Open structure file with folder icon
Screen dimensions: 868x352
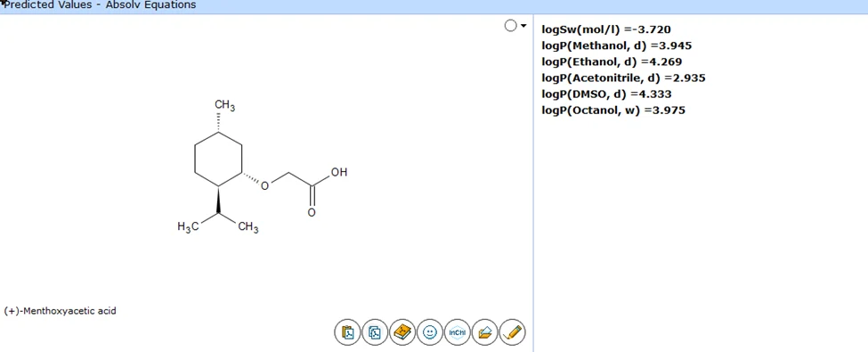[485, 332]
